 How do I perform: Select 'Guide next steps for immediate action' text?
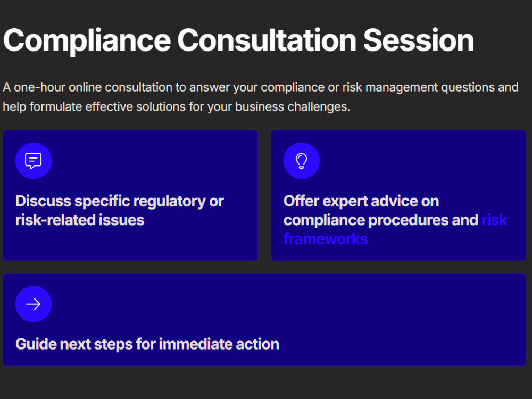[x=147, y=344]
